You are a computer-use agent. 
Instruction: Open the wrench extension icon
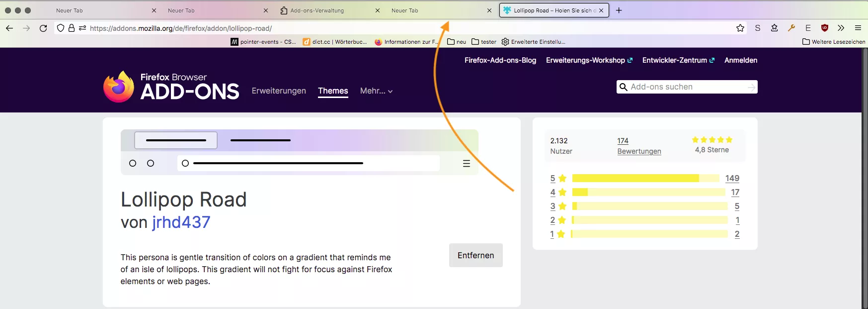coord(791,28)
